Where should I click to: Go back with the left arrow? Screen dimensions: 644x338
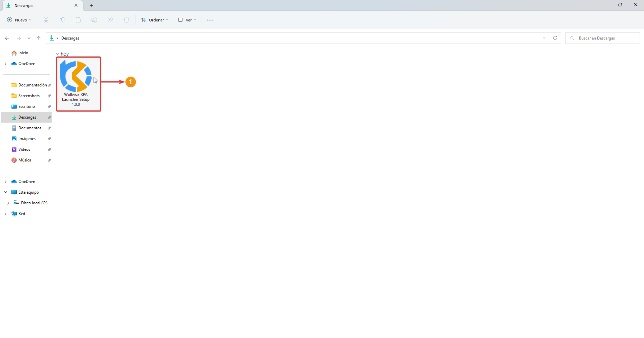[7, 38]
